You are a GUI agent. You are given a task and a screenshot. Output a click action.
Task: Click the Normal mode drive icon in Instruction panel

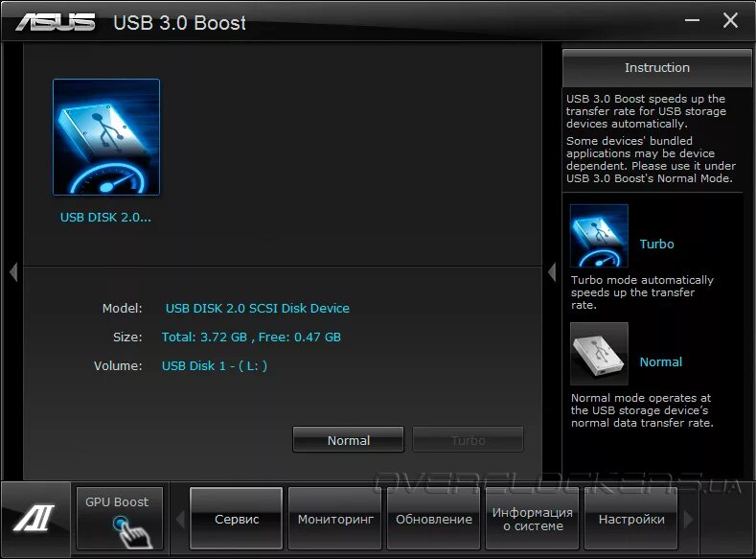[599, 354]
